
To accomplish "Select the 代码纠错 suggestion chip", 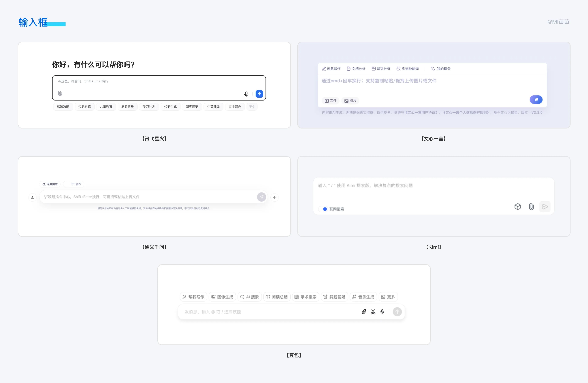I will pyautogui.click(x=85, y=107).
